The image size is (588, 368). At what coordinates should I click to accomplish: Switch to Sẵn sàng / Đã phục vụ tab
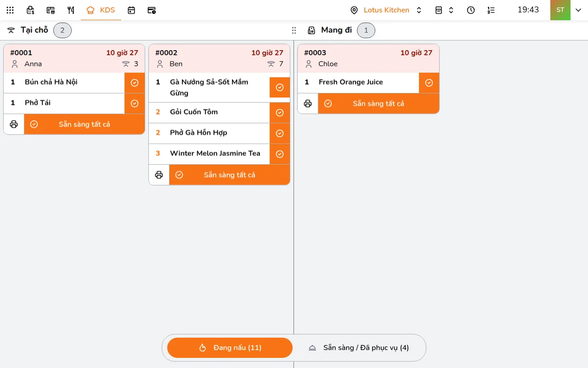click(359, 348)
